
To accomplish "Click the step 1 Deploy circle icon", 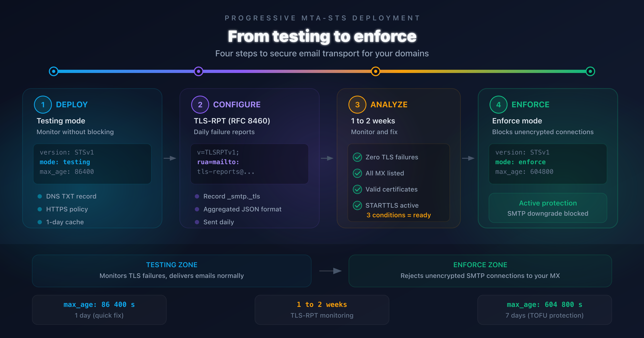I will click(x=43, y=104).
